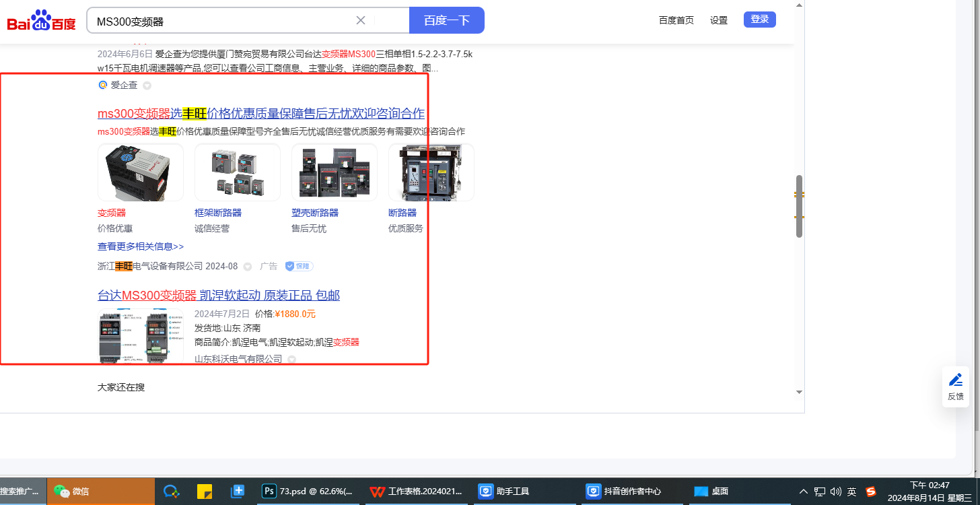Open the 百度首页 link
The image size is (980, 505).
point(676,20)
